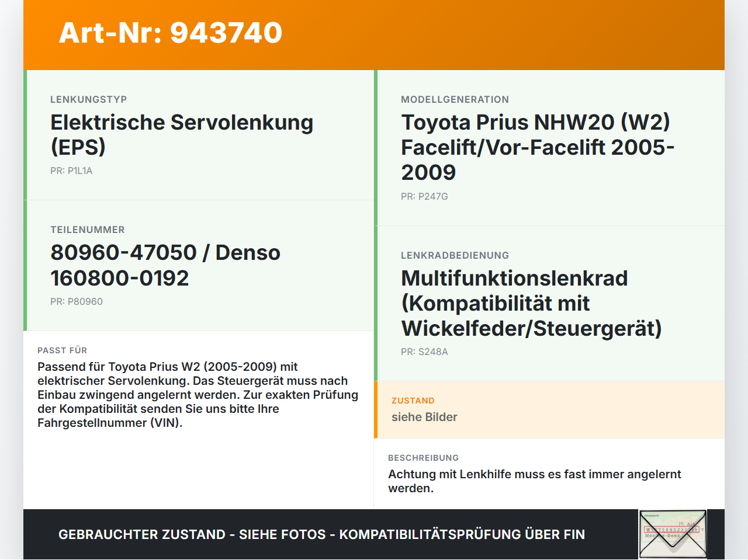Click the Art-Nr: 943740 heading

point(171,33)
